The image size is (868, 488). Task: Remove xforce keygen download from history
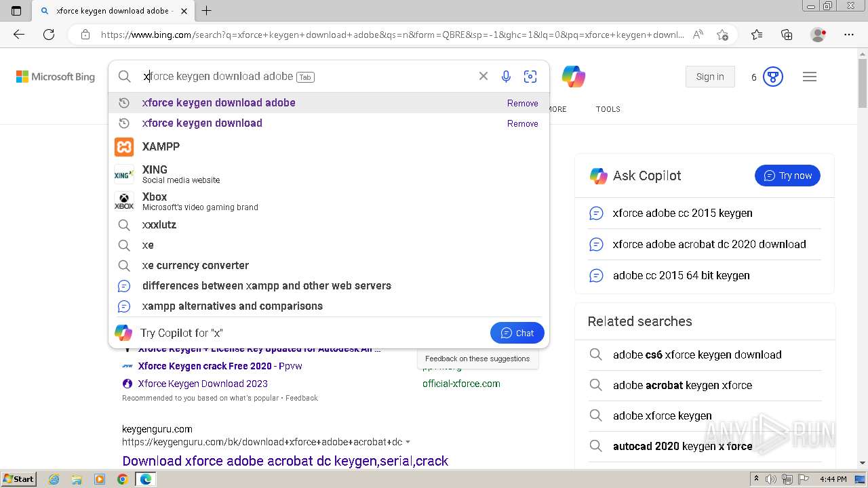[x=523, y=123]
